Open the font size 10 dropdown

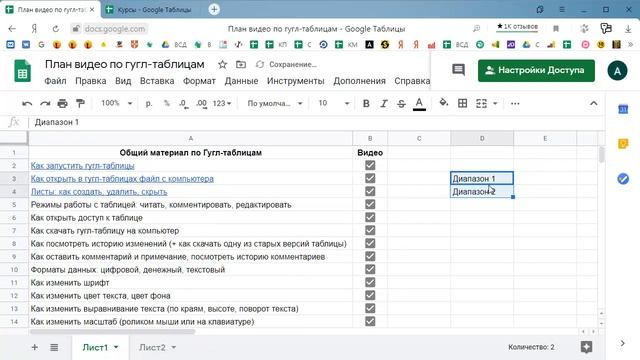pyautogui.click(x=333, y=104)
